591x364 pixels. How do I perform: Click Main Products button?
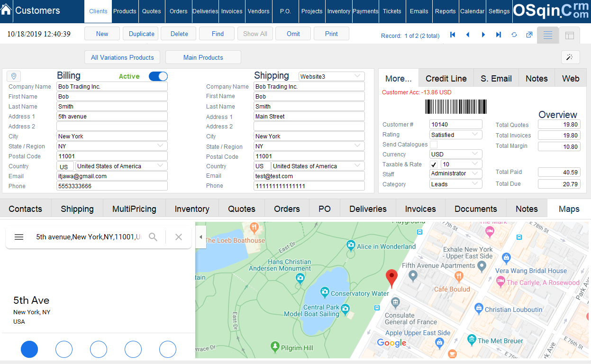pos(203,57)
